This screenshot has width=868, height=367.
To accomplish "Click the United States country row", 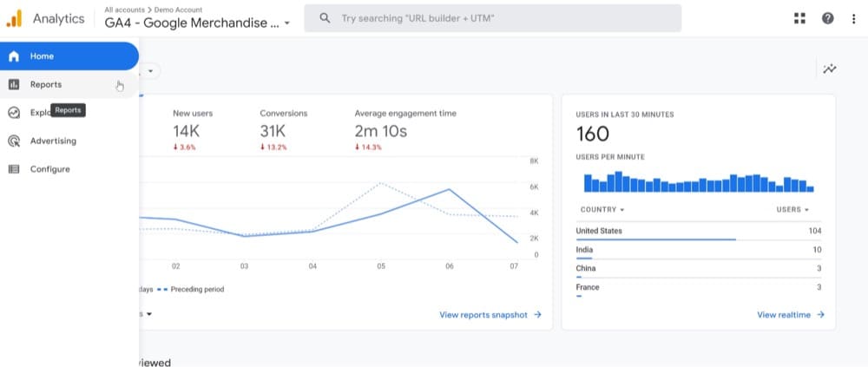I will point(699,232).
